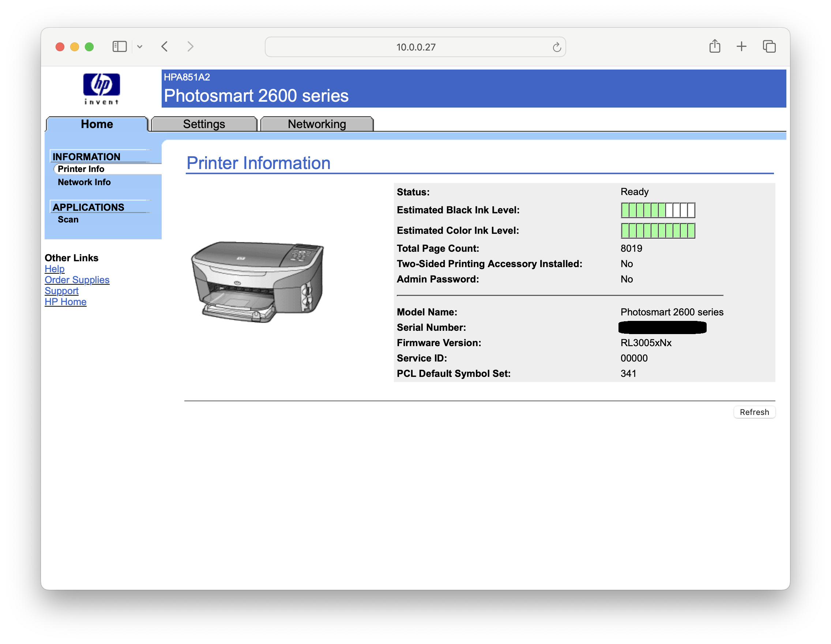The width and height of the screenshot is (831, 644).
Task: Click the forward navigation arrow
Action: point(190,47)
